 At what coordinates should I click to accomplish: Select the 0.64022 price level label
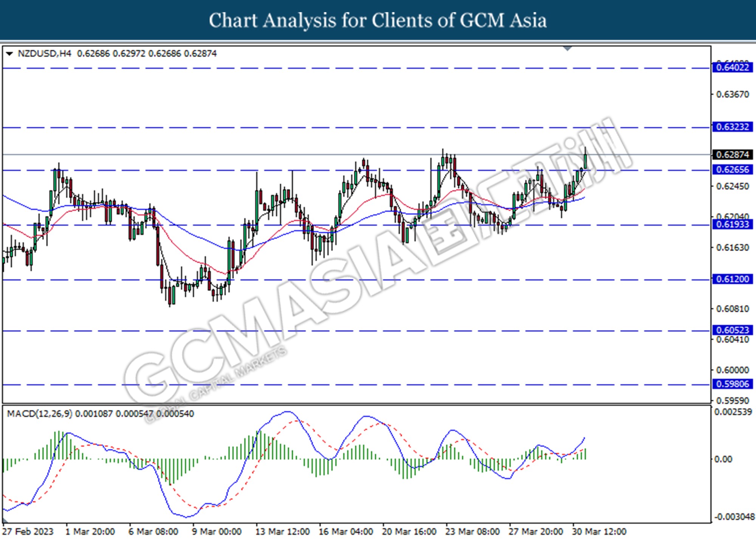pyautogui.click(x=733, y=68)
